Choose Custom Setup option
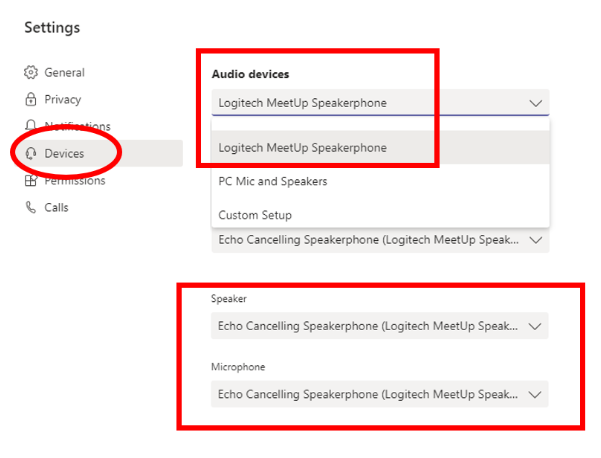The image size is (601, 458). point(380,215)
